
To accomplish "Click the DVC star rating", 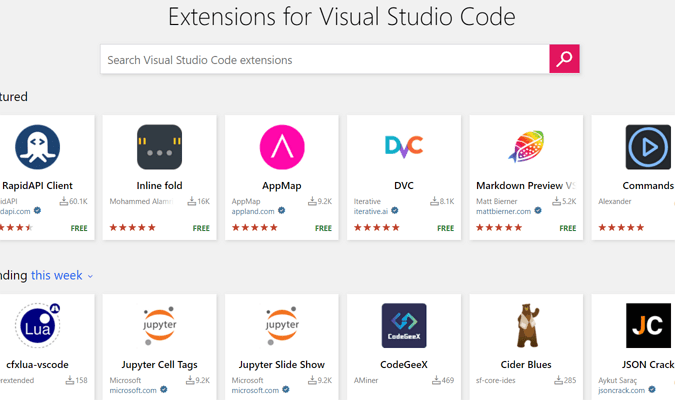I will [x=377, y=227].
